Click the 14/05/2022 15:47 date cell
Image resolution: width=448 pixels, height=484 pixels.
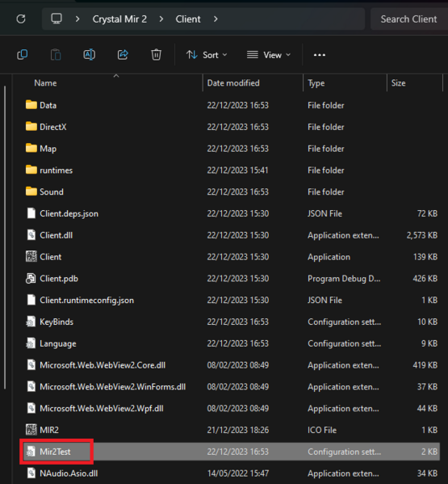pos(237,473)
